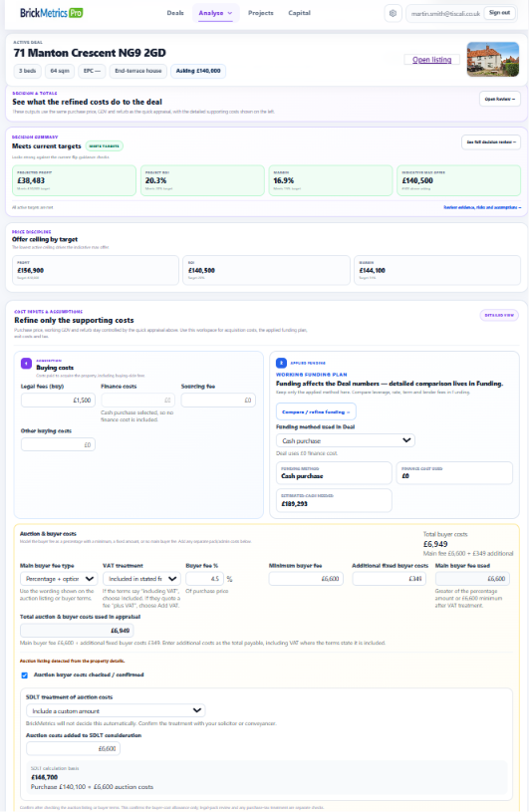Click the Open Review button
Screen dimensions: 529x812
click(x=499, y=99)
